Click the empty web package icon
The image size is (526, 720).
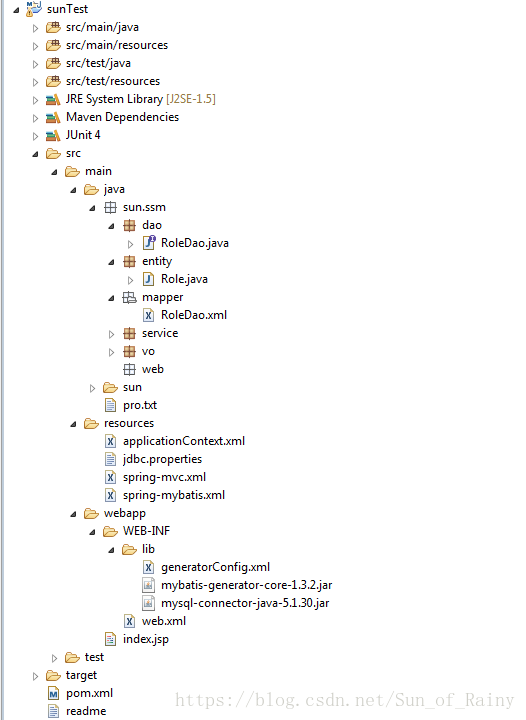129,370
